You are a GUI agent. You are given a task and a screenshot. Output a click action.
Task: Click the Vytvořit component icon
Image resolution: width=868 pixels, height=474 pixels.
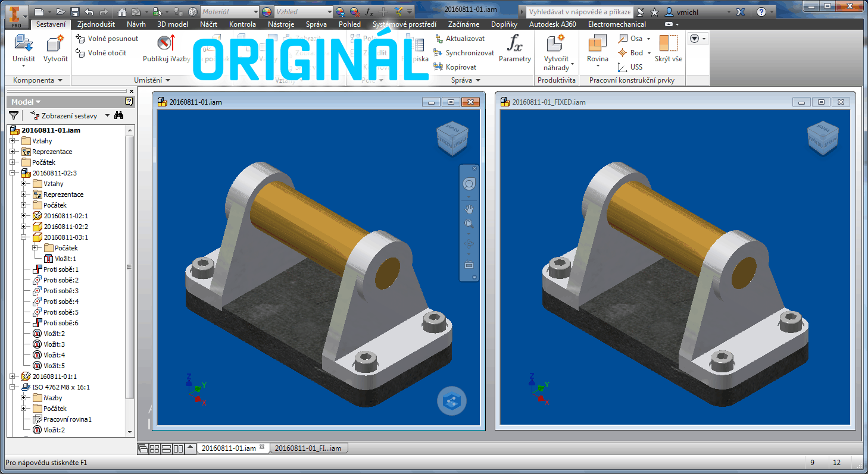click(55, 45)
